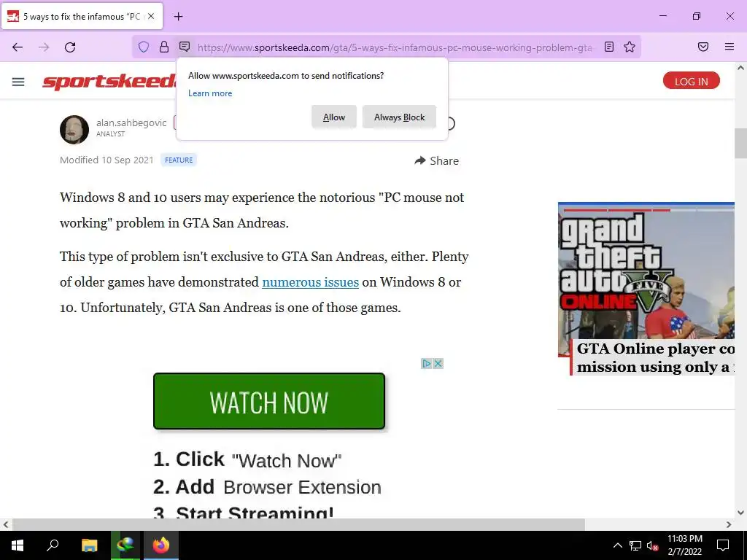Screen dimensions: 747x560
Task: Open the Action Center notifications
Action: tap(723, 545)
